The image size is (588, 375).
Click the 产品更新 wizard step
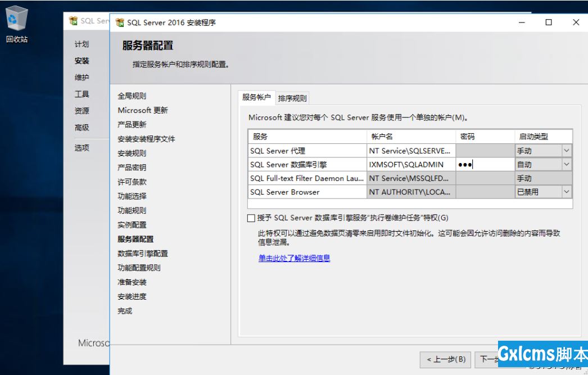[x=132, y=124]
